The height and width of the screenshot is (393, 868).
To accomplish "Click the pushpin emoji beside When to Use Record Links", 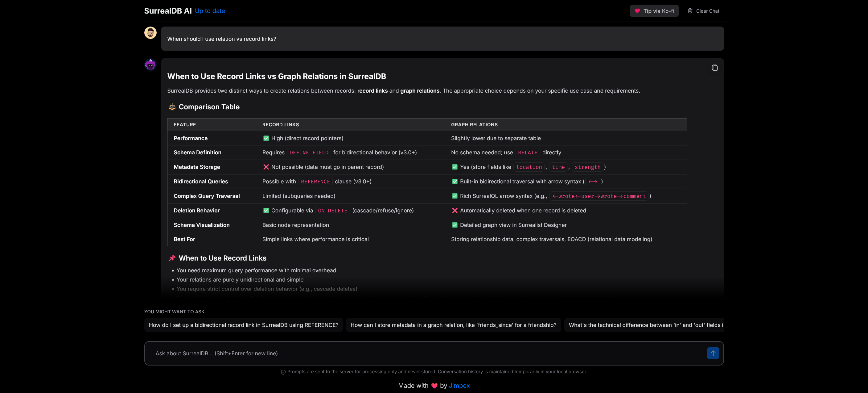I will [x=172, y=258].
